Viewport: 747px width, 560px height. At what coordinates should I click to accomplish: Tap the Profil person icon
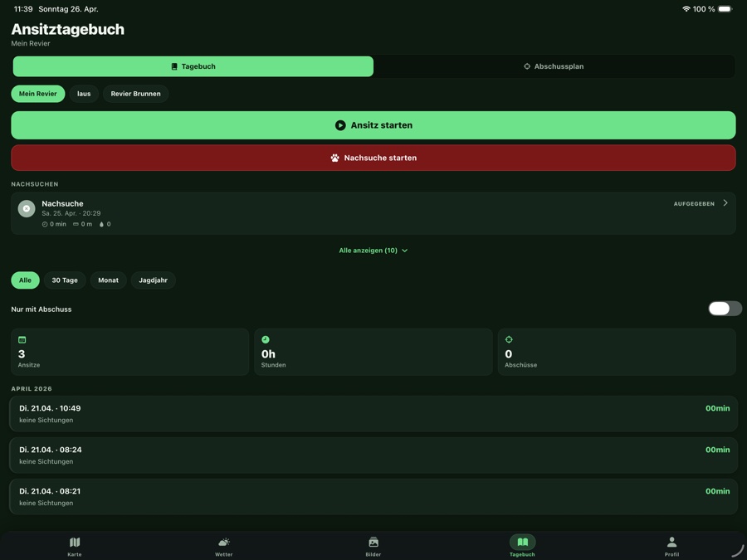click(x=671, y=542)
